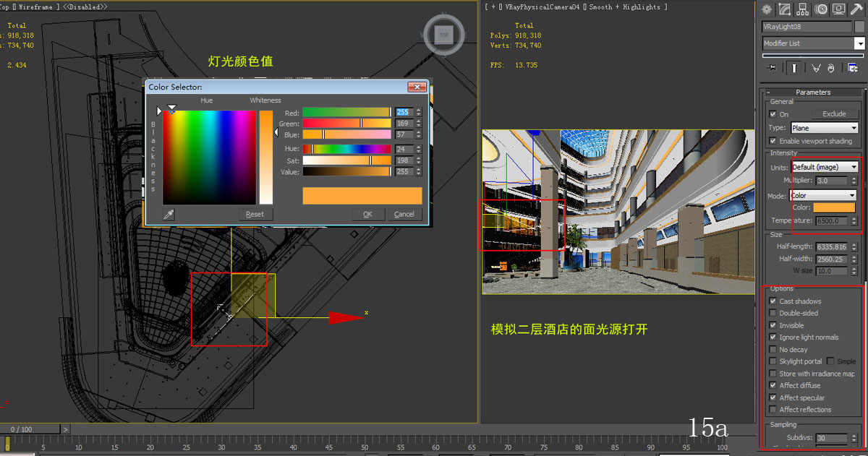
Task: Open the Modifier List dropdown
Action: click(813, 43)
